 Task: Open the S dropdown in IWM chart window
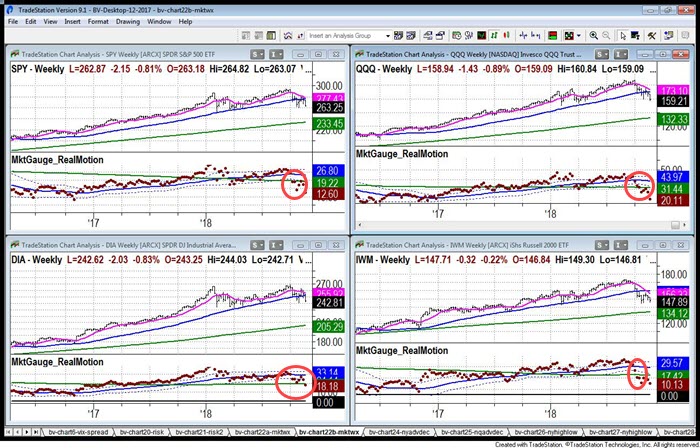[602, 245]
